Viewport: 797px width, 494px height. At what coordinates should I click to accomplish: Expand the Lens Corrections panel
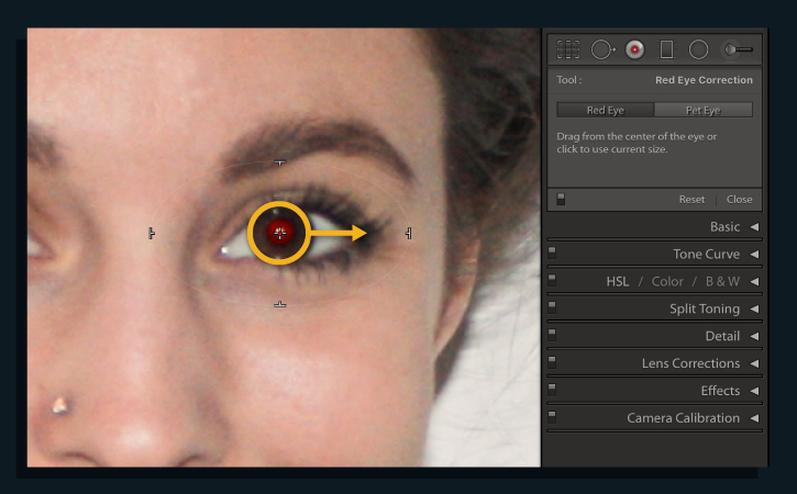pyautogui.click(x=754, y=363)
